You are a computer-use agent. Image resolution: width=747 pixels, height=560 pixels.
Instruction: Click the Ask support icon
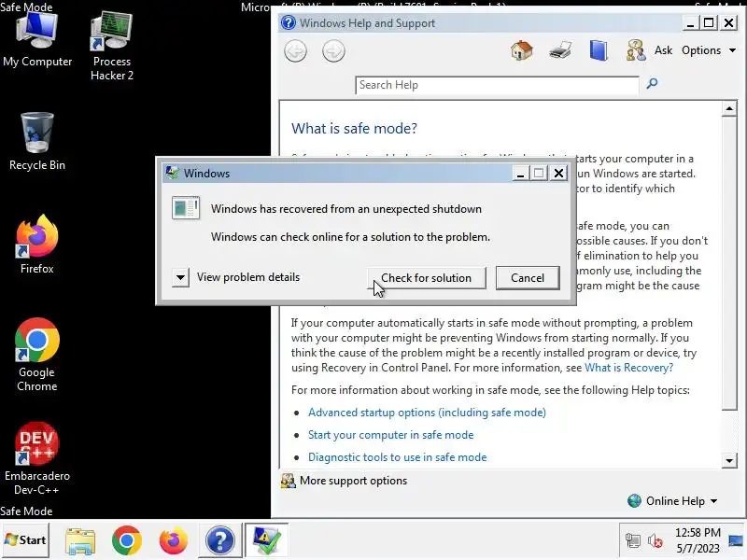[x=636, y=50]
